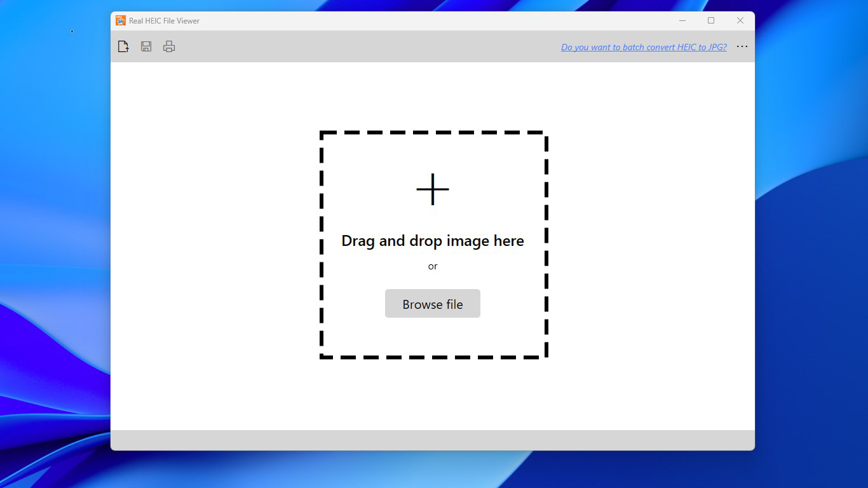Select the Save image icon
The width and height of the screenshot is (868, 488).
[146, 46]
